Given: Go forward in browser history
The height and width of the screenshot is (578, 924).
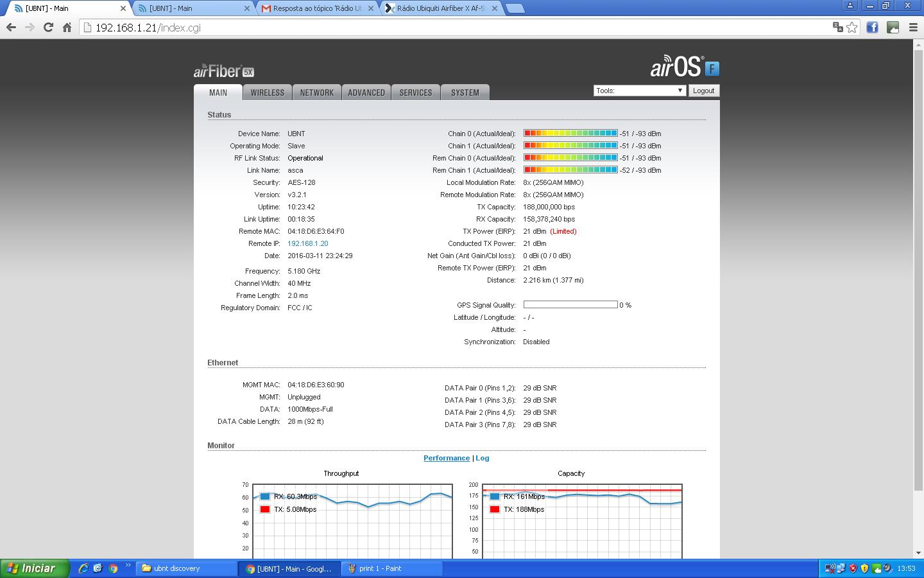Looking at the screenshot, I should (x=30, y=27).
